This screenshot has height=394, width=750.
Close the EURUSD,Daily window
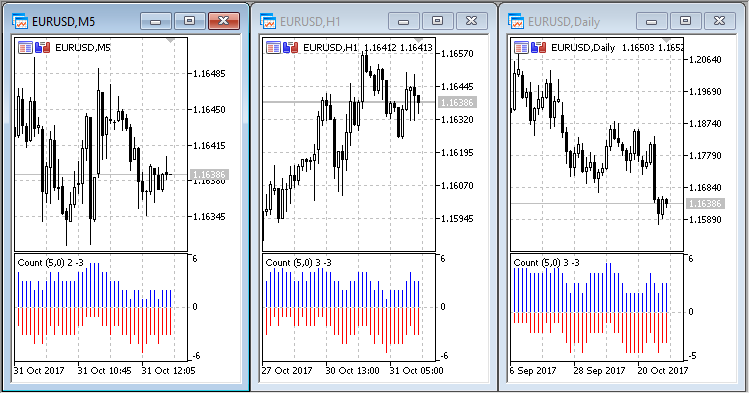[720, 21]
